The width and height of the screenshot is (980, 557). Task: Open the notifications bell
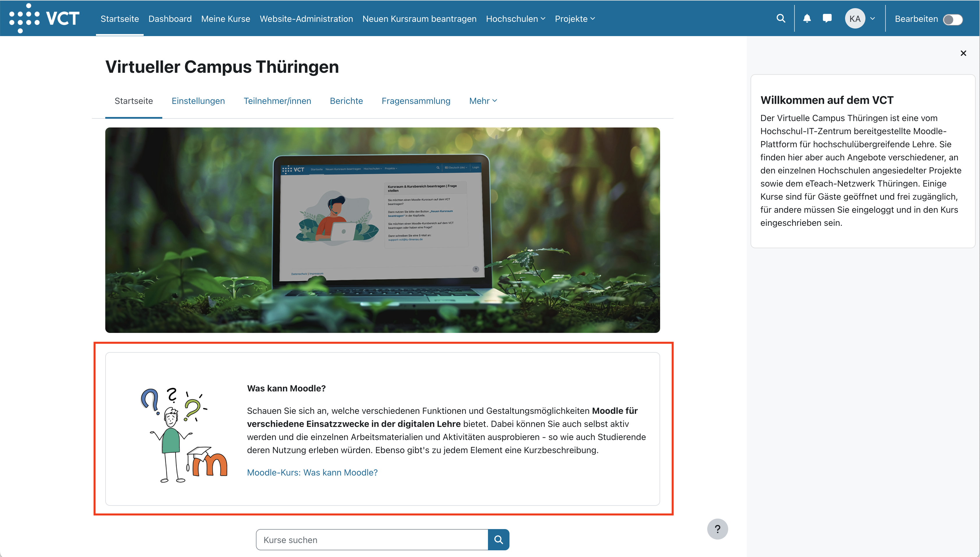pyautogui.click(x=807, y=18)
